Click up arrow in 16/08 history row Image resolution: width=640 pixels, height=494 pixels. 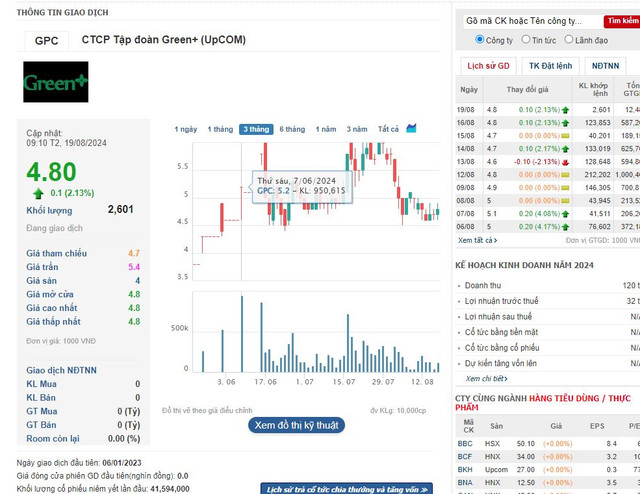565,123
